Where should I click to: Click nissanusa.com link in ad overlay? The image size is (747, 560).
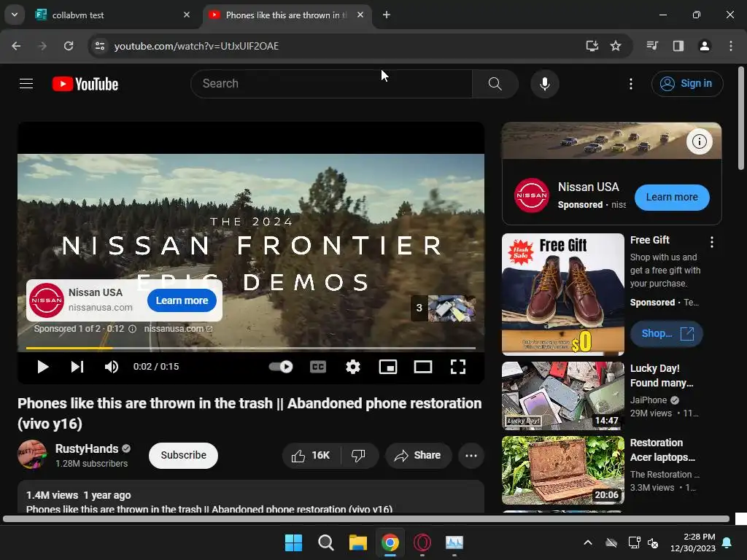click(178, 329)
